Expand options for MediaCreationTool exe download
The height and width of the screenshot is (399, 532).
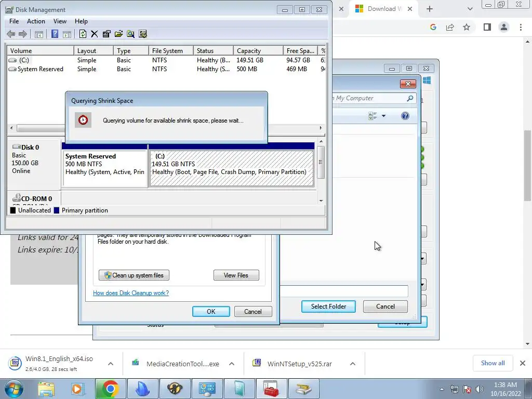[232, 364]
